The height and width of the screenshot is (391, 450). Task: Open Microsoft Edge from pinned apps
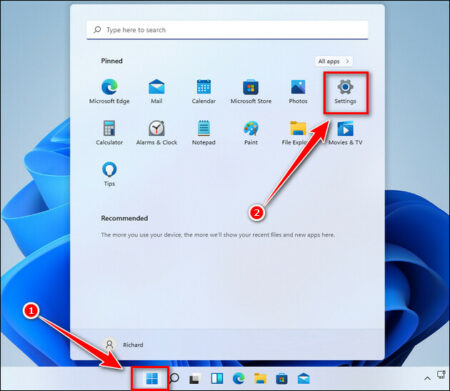109,91
